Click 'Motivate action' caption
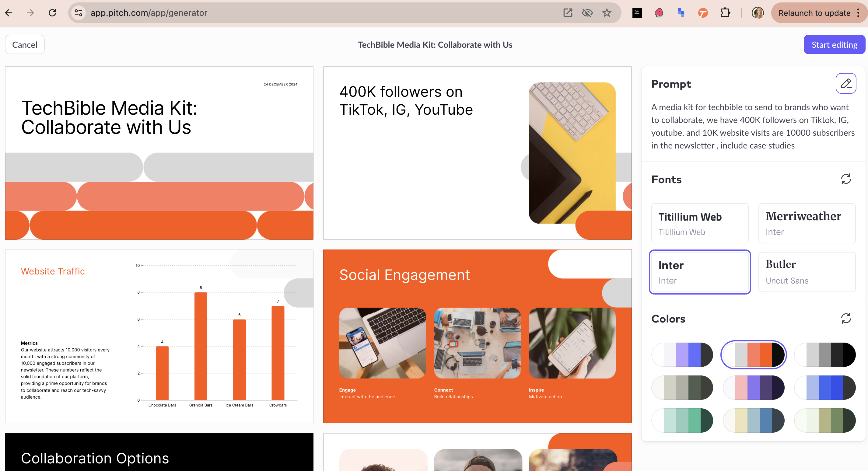Viewport: 868px width, 471px height. click(545, 397)
